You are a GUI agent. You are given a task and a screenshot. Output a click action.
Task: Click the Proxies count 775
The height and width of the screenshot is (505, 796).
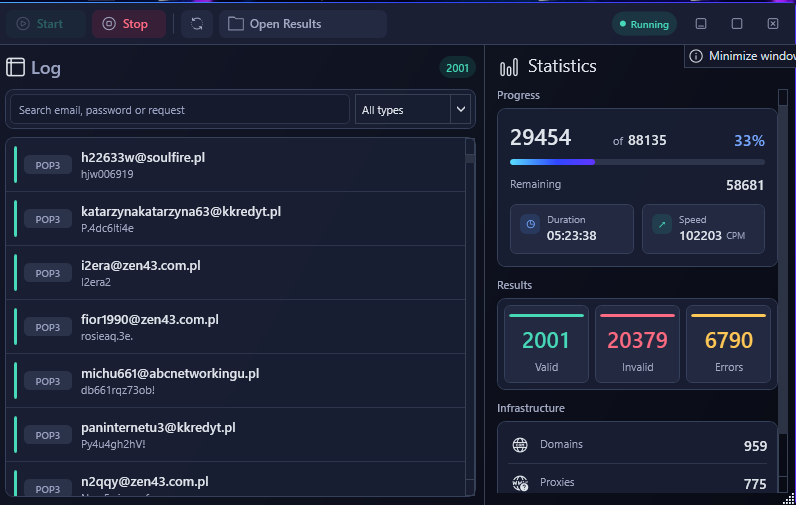pos(755,484)
